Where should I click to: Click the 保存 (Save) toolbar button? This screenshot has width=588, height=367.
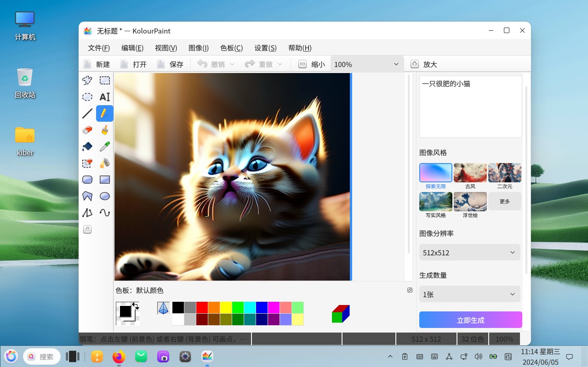(x=170, y=64)
